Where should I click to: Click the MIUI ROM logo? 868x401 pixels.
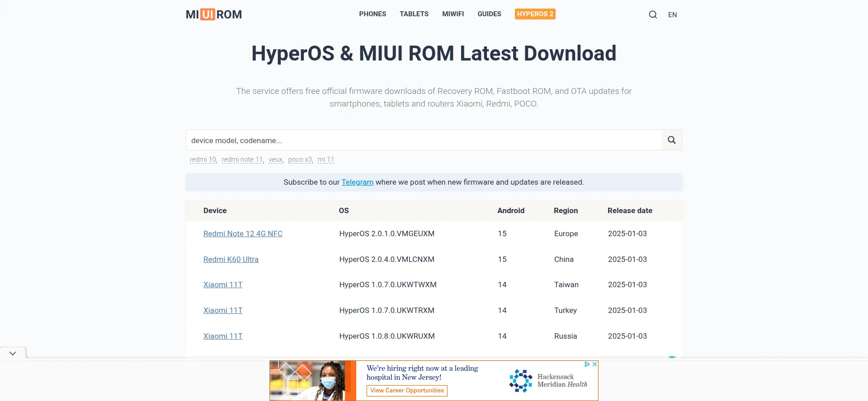(214, 14)
